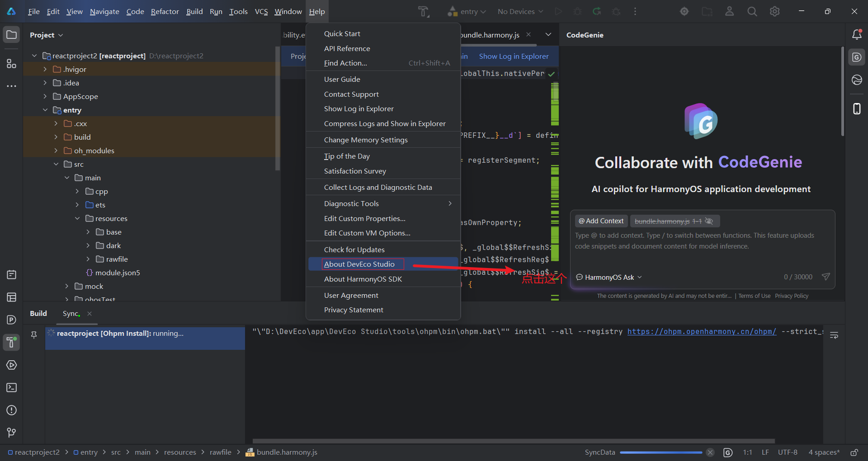
Task: Toggle bundle.harmony.js context visibility eye
Action: coord(709,221)
